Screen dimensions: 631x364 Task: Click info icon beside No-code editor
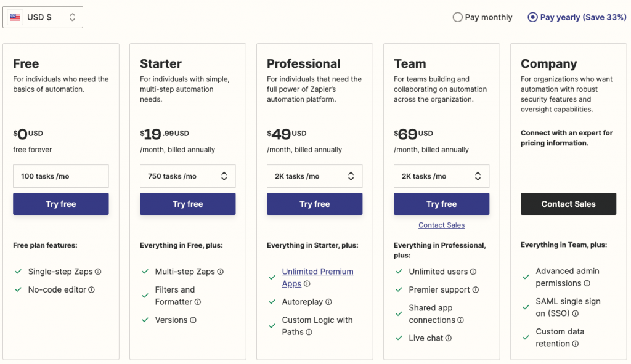(91, 289)
